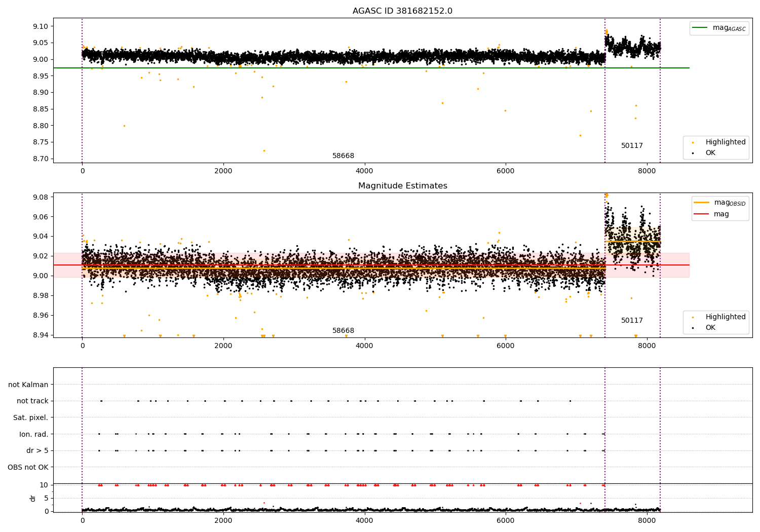The width and height of the screenshot is (760, 532).
Task: Click the 8000 x-axis tick of the bottom plot
Action: pyautogui.click(x=647, y=520)
